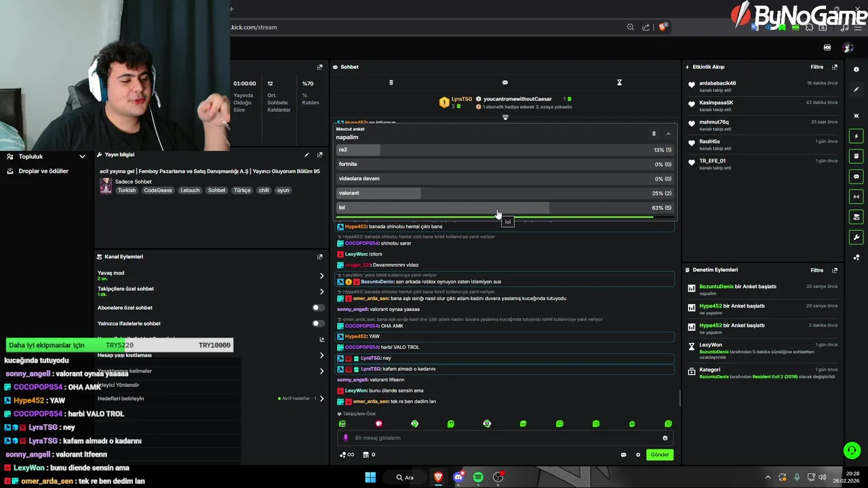Click the wrench icon in right sidebar
Viewport: 868px width, 488px height.
click(x=856, y=237)
